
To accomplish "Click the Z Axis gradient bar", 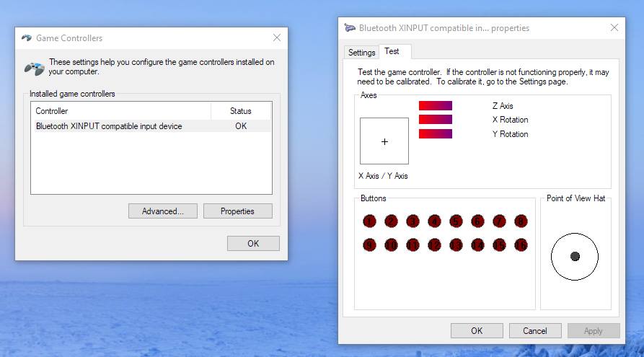I will coord(436,105).
